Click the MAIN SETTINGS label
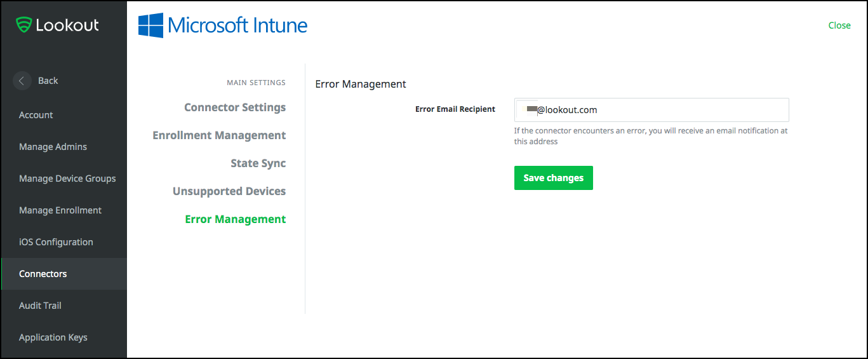868x359 pixels. click(x=256, y=83)
